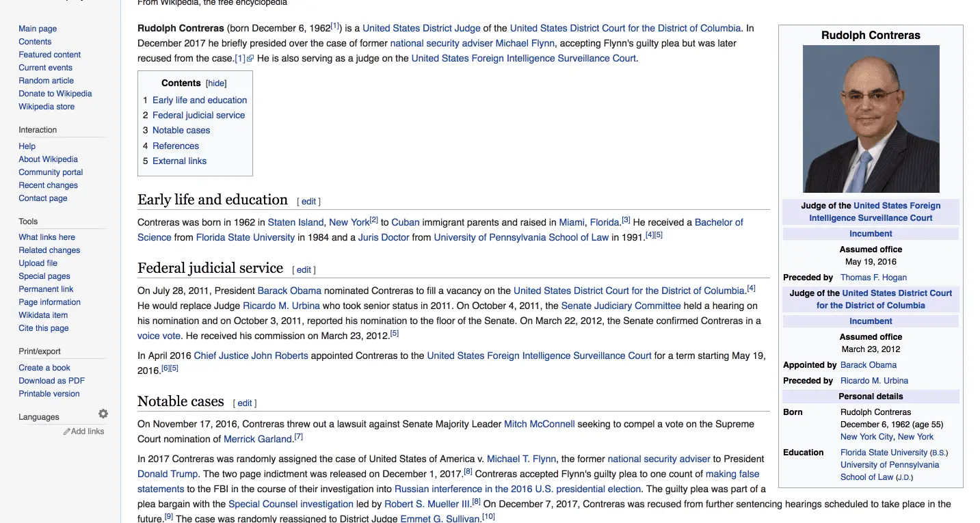Click Mitch McConnell link
This screenshot has width=980, height=523.
point(539,424)
